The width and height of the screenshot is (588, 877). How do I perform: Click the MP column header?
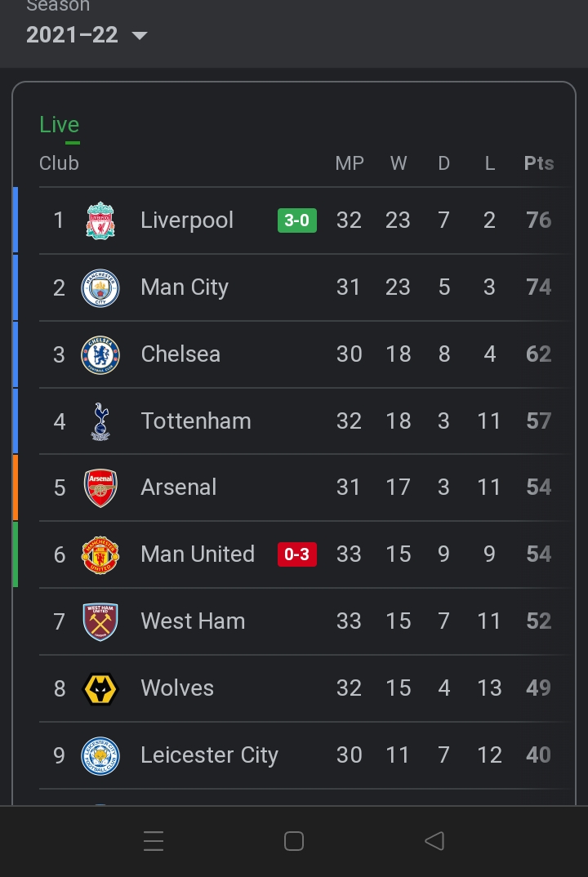pos(350,163)
